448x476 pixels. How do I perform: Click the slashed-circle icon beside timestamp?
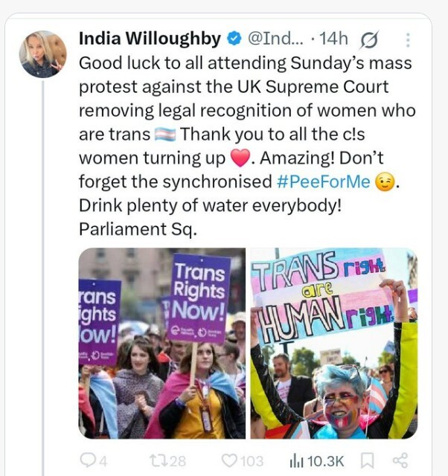(368, 39)
